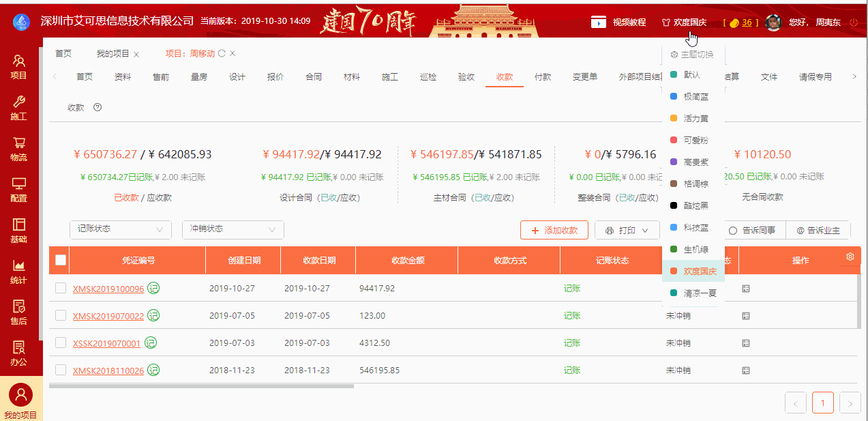Image resolution: width=868 pixels, height=421 pixels.
Task: Open voucher link XSSK2019070001
Action: [x=106, y=343]
